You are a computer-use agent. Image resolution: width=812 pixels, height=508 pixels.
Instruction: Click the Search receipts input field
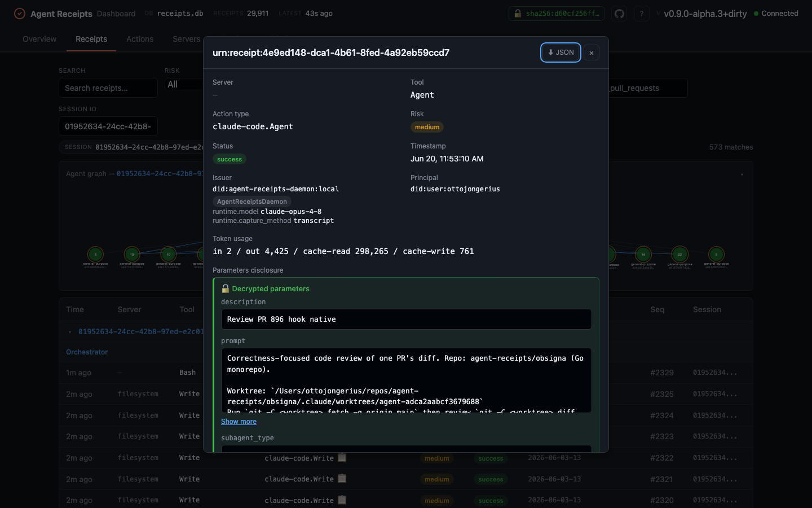pos(108,88)
